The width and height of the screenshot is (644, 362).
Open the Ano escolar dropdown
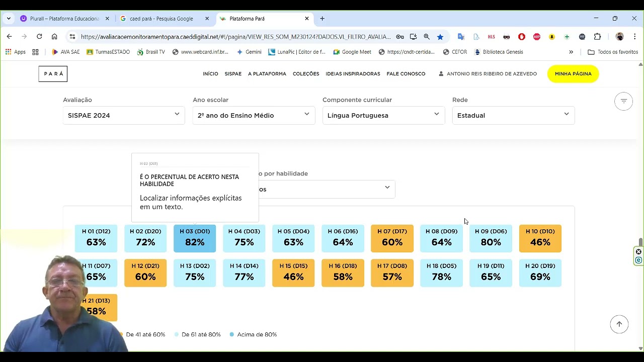pyautogui.click(x=254, y=115)
